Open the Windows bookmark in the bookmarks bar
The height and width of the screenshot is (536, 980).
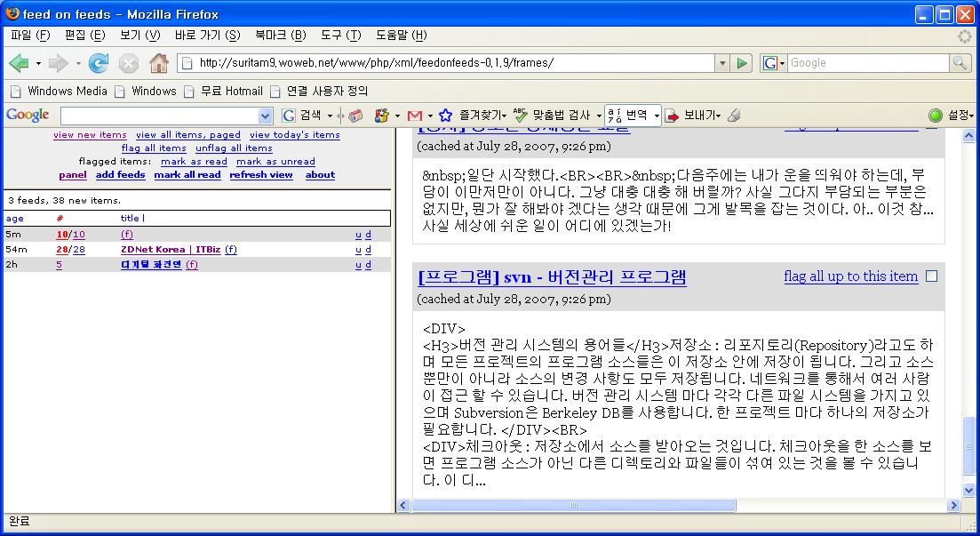(x=146, y=92)
